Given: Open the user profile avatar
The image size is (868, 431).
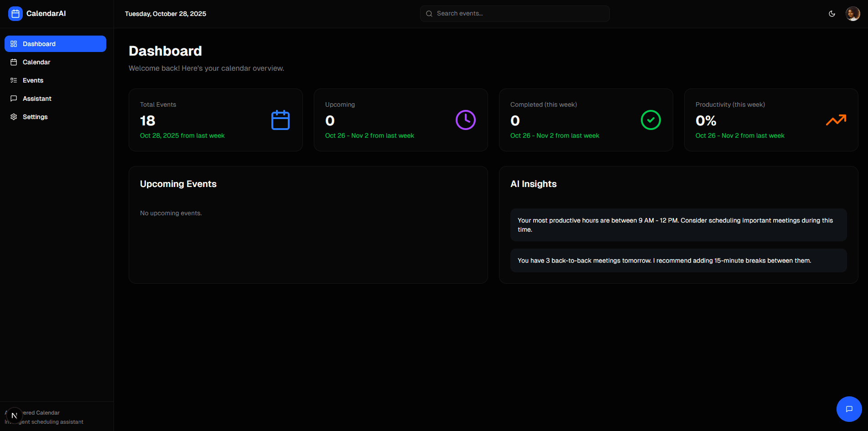Looking at the screenshot, I should click(852, 14).
